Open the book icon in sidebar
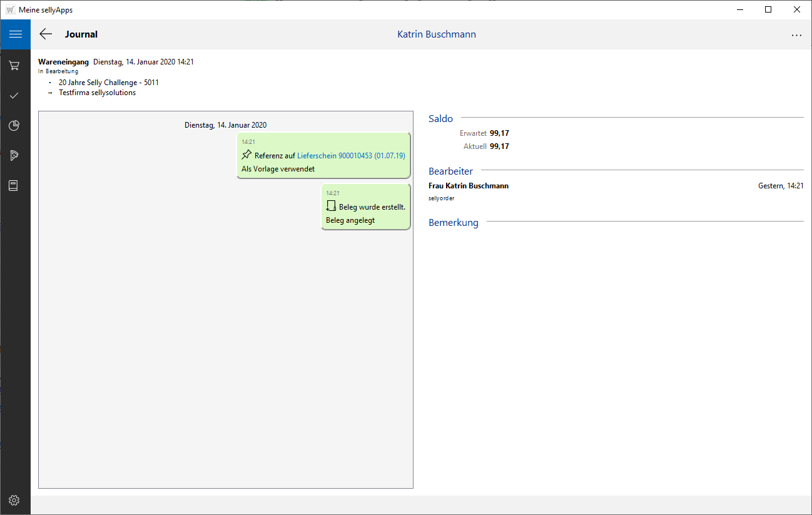This screenshot has width=812, height=515. point(14,185)
